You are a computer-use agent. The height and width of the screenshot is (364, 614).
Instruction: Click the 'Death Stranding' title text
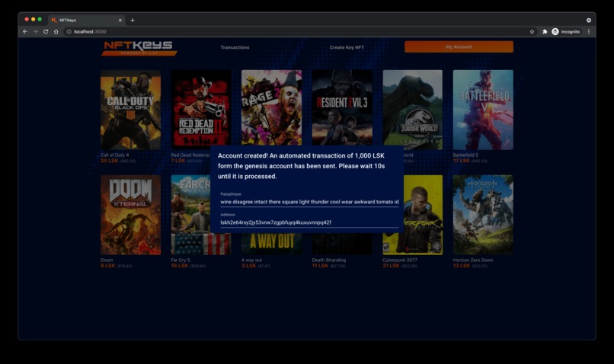[328, 260]
